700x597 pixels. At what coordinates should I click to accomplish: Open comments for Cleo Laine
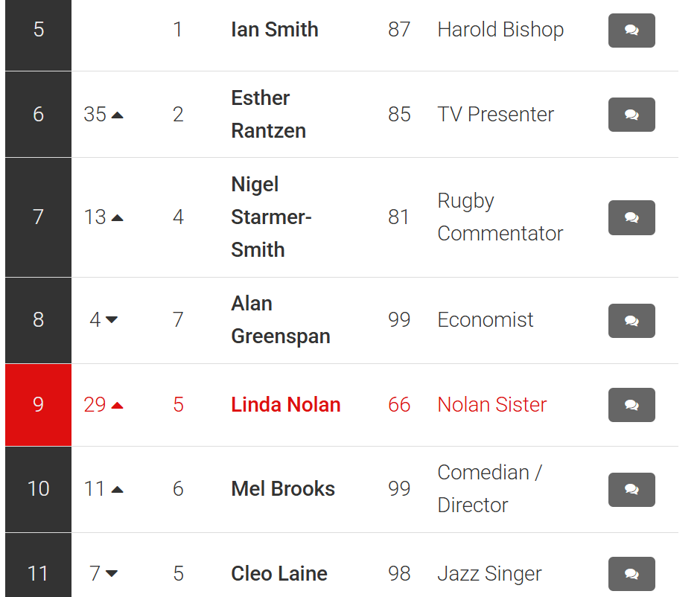(631, 574)
